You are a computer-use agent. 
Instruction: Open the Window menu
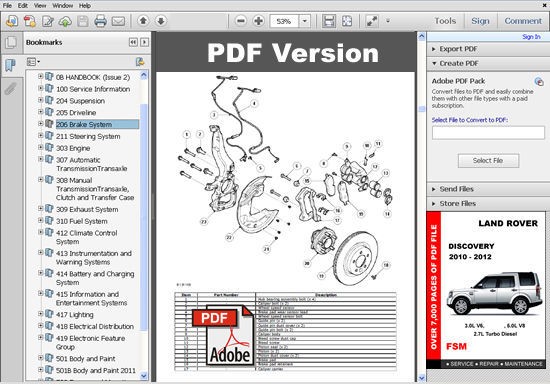pyautogui.click(x=62, y=6)
